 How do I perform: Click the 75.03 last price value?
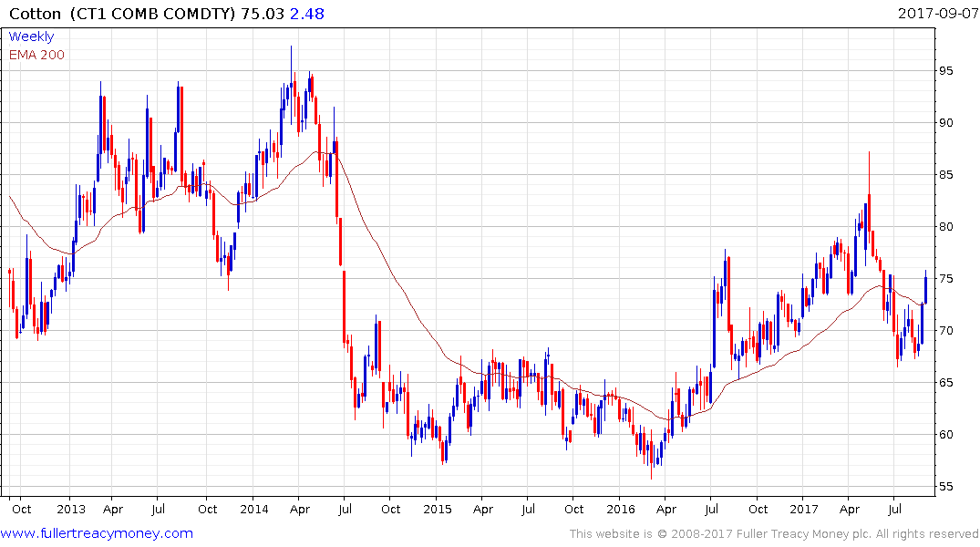[x=263, y=14]
